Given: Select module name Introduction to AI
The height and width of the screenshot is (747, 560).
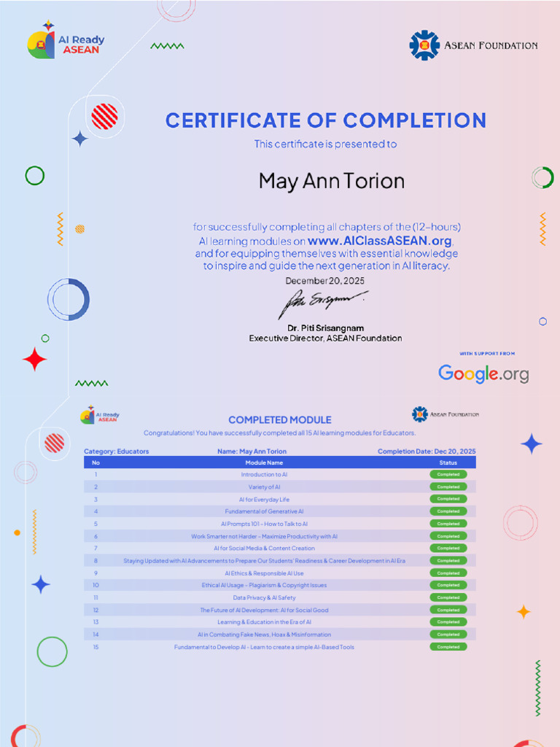Looking at the screenshot, I should (264, 474).
